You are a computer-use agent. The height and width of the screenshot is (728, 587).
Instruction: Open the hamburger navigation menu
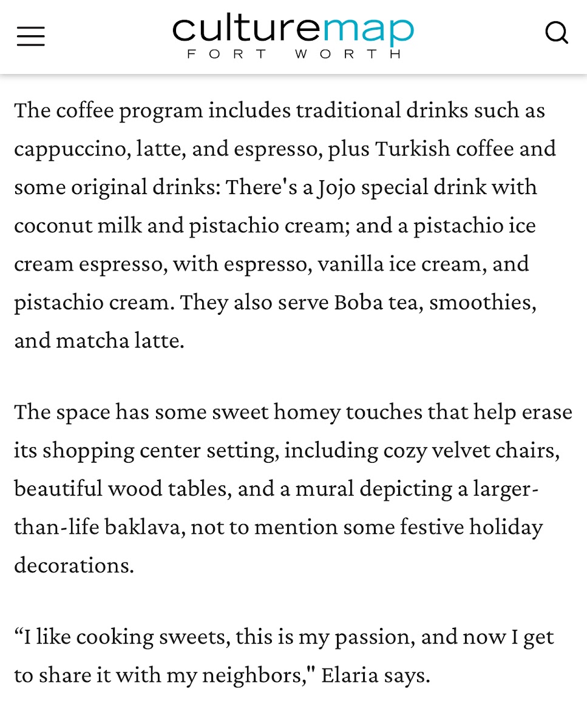click(30, 36)
